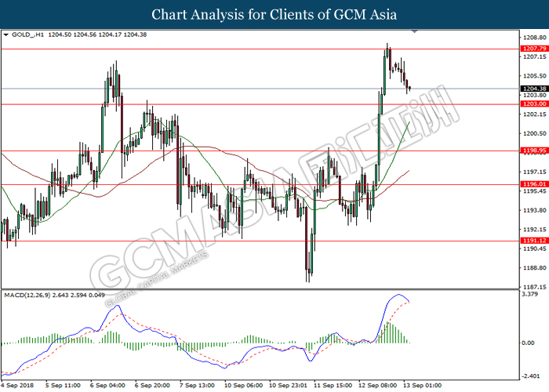Open the triangle dropdown next to GOLD_,H1

(5, 34)
